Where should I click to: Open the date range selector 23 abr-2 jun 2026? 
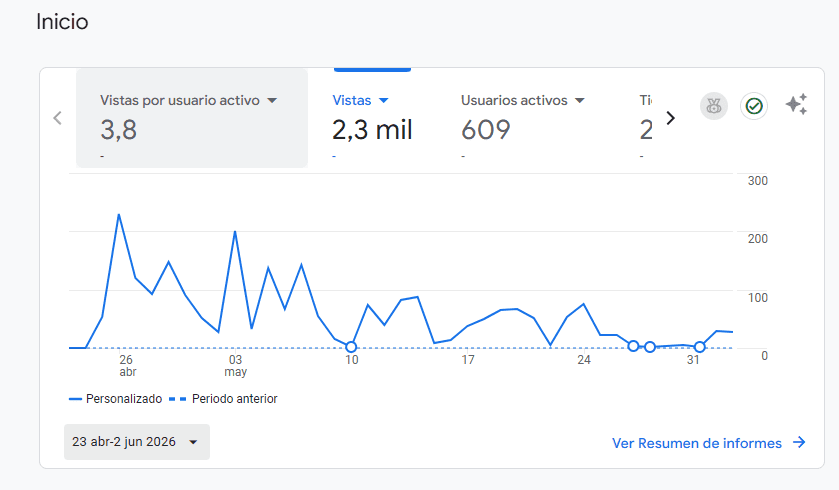tap(137, 442)
